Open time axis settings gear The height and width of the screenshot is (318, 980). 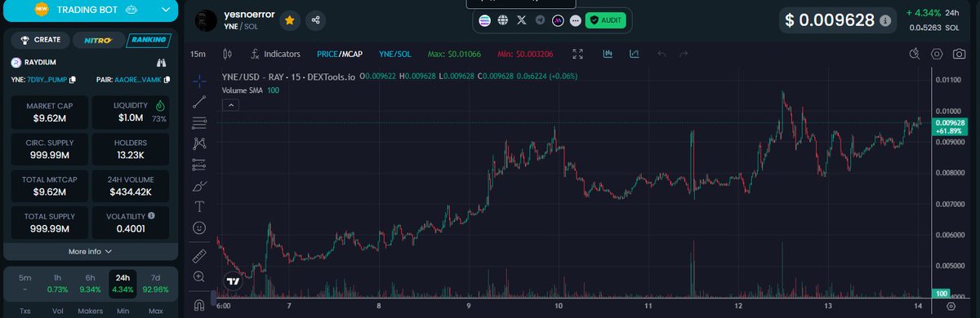click(x=950, y=306)
